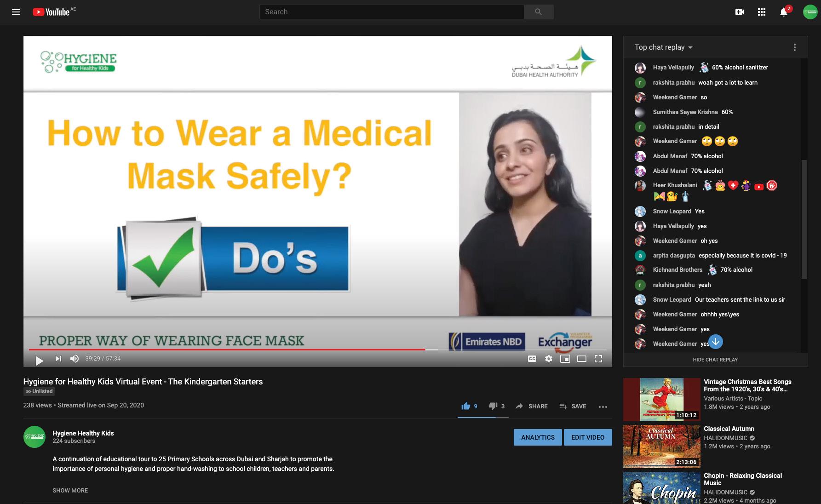Open Vintage Christmas Best Songs title link
Image resolution: width=821 pixels, height=504 pixels.
pos(747,385)
